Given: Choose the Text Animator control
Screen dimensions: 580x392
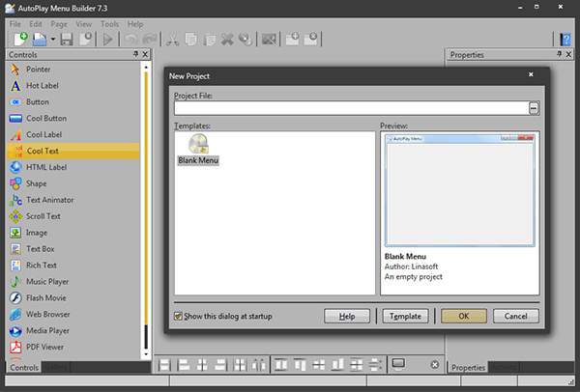Looking at the screenshot, I should [72, 200].
